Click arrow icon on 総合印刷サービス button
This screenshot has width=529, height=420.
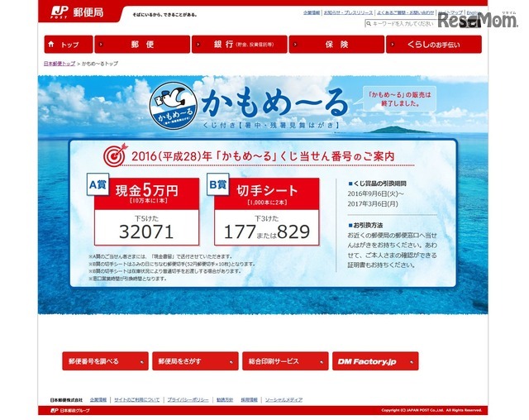point(322,362)
